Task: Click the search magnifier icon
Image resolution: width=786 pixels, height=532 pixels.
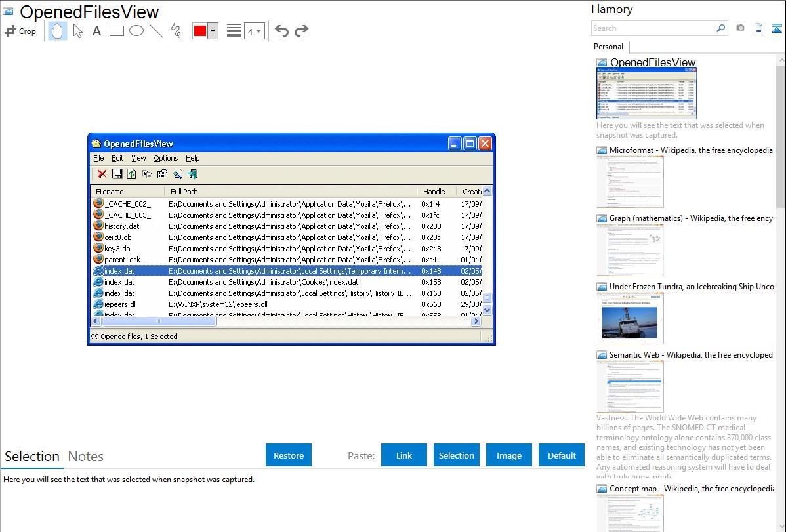Action: point(720,28)
